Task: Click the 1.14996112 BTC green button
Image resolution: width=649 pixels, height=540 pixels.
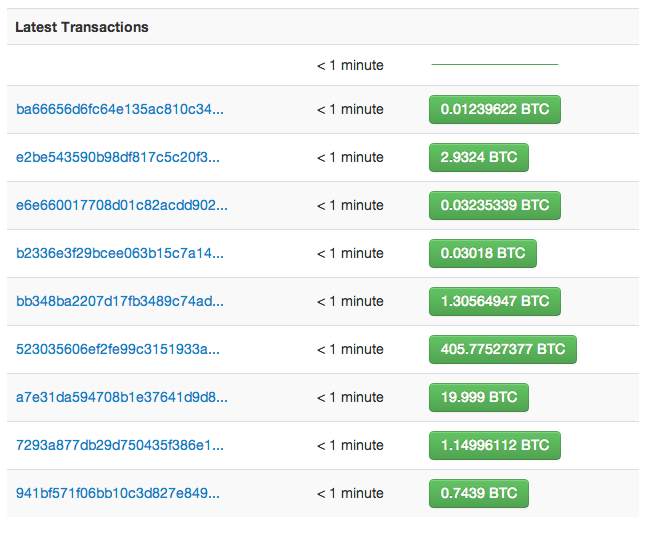Action: [495, 446]
